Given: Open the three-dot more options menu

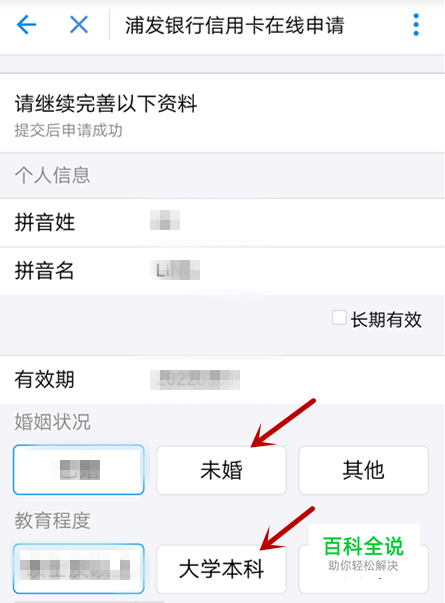Looking at the screenshot, I should 416,25.
